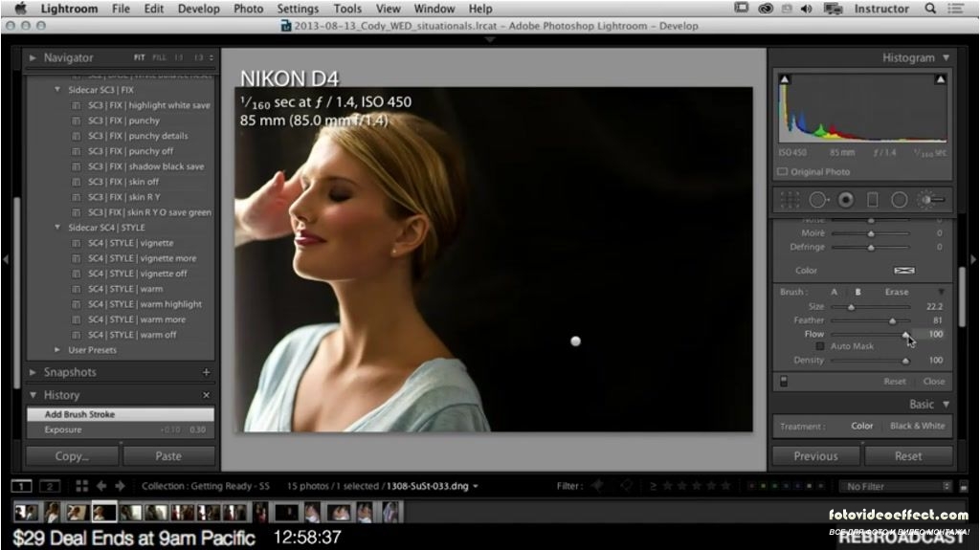Clear History with the X icon
Viewport: 980px width, 550px height.
(207, 395)
